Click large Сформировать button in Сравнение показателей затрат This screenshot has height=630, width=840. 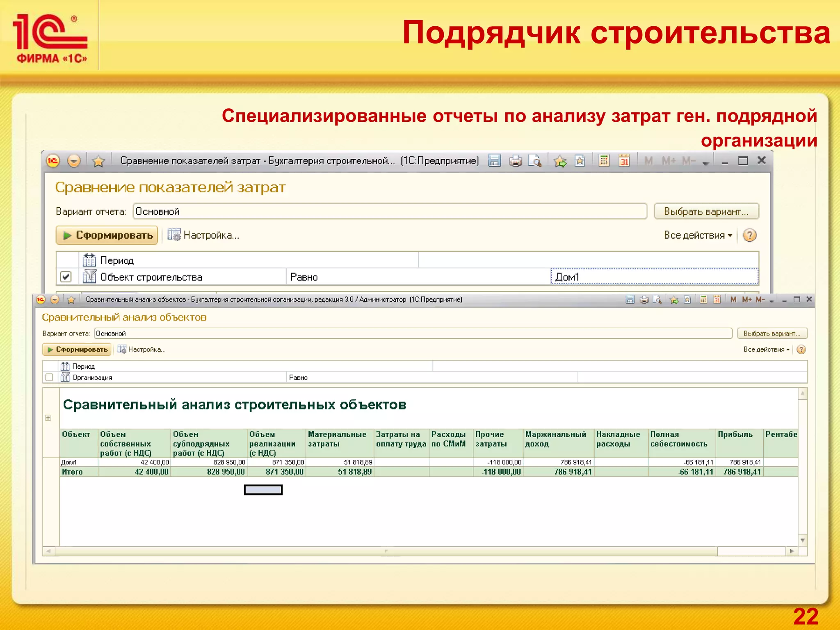(107, 235)
